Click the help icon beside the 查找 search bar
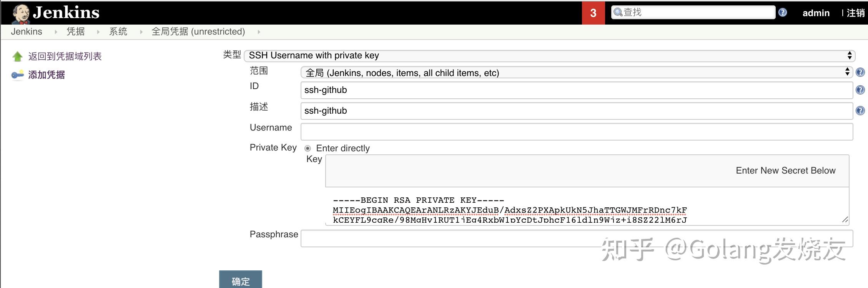This screenshot has width=868, height=288. 782,12
